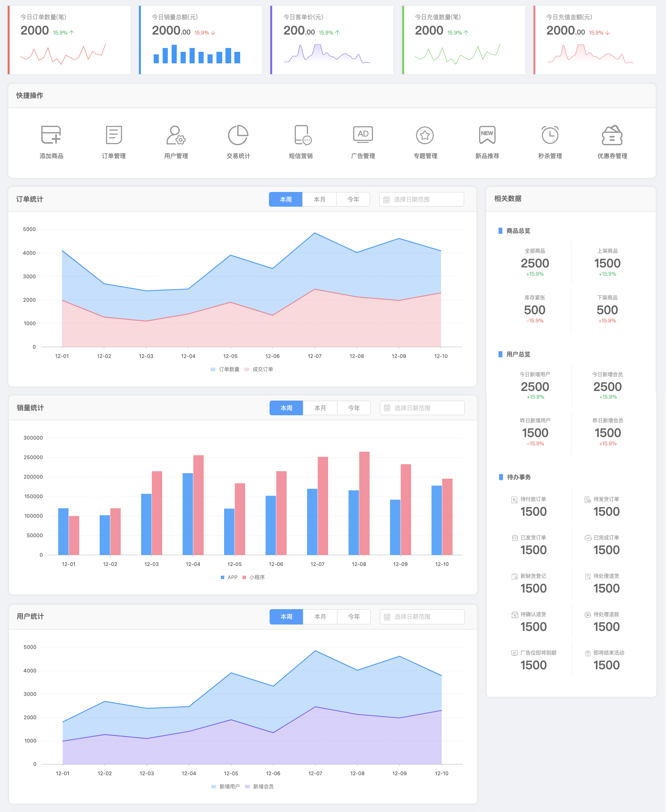The image size is (666, 812).
Task: Switch 订单统计 to 本月 tab
Action: click(x=319, y=199)
